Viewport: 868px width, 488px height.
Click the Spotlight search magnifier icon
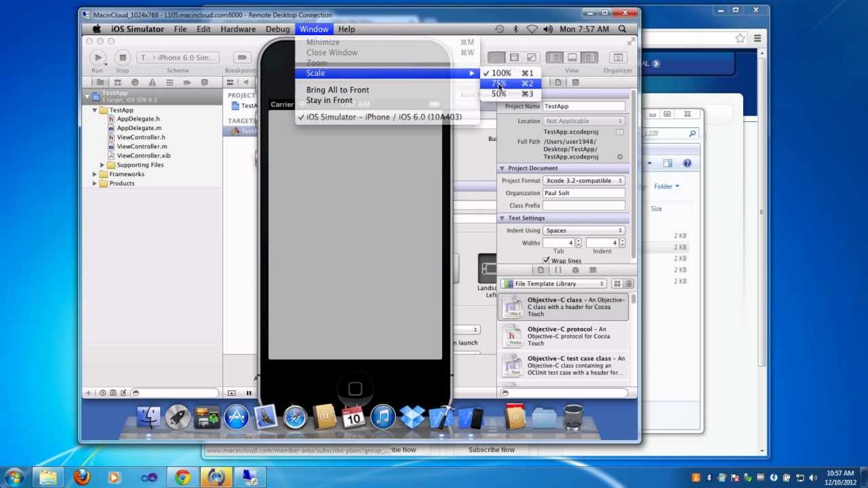623,29
